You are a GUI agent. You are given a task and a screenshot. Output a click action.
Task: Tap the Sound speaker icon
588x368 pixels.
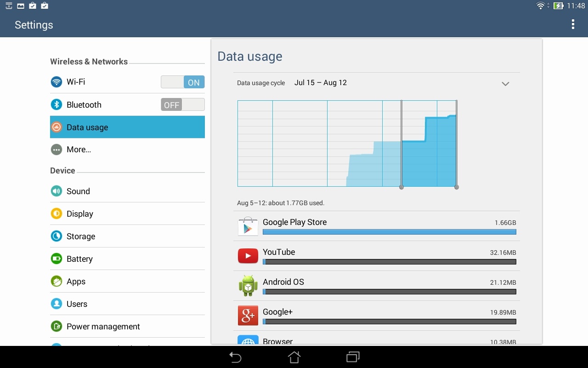(57, 191)
